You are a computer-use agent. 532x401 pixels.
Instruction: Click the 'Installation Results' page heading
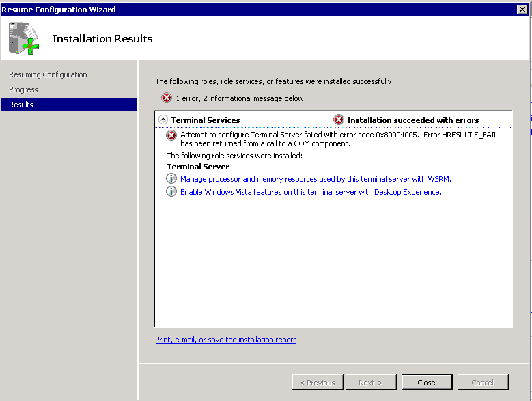point(102,39)
